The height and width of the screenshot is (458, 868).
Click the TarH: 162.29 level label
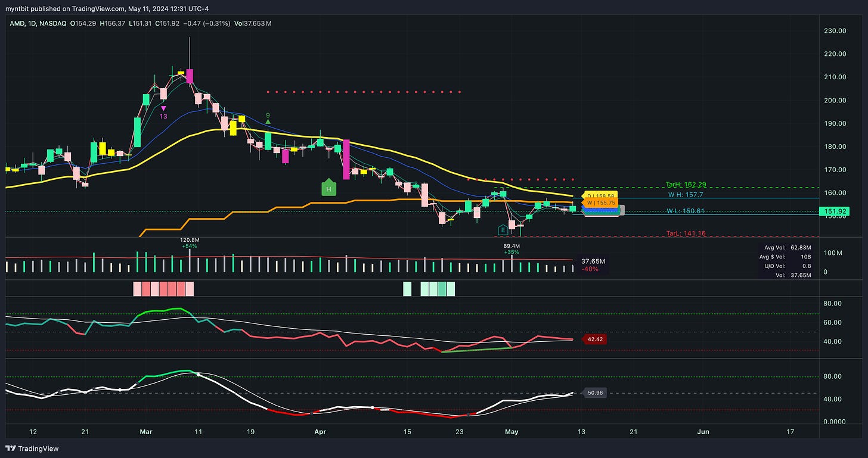(x=685, y=185)
